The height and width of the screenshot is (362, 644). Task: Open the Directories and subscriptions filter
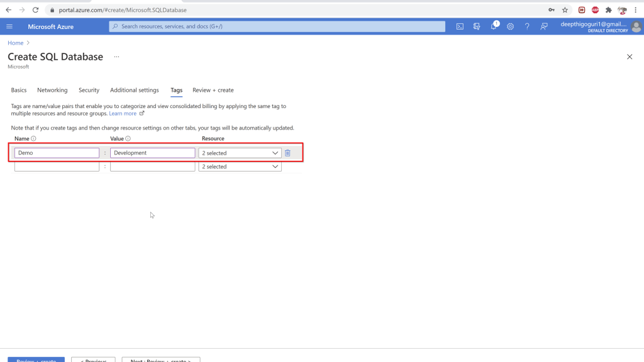(x=477, y=26)
